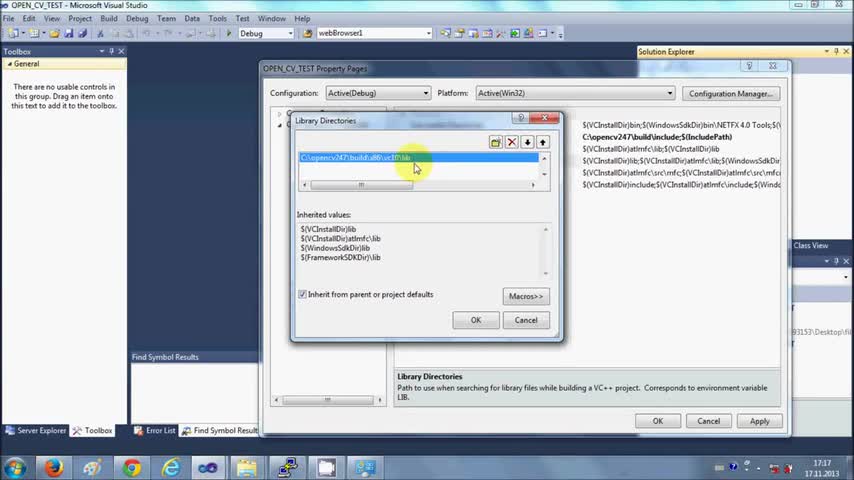Open the Window menu
This screenshot has width=854, height=480.
coord(271,19)
